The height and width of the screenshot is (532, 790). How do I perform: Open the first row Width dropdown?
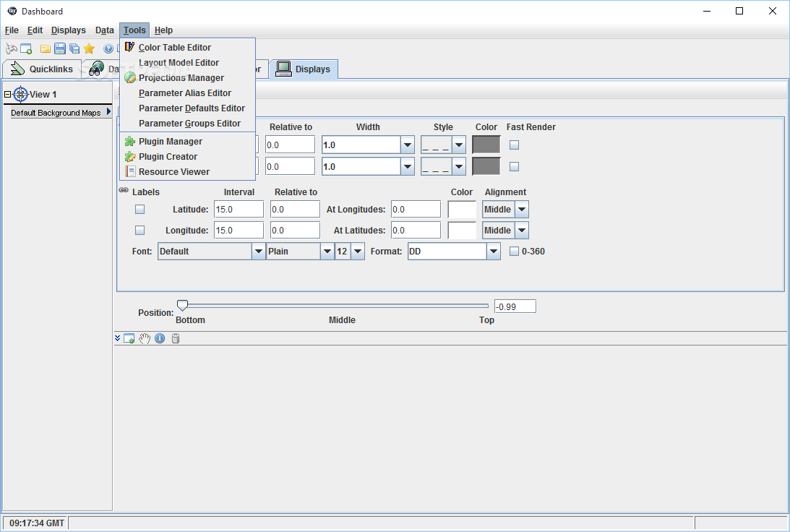coord(408,145)
